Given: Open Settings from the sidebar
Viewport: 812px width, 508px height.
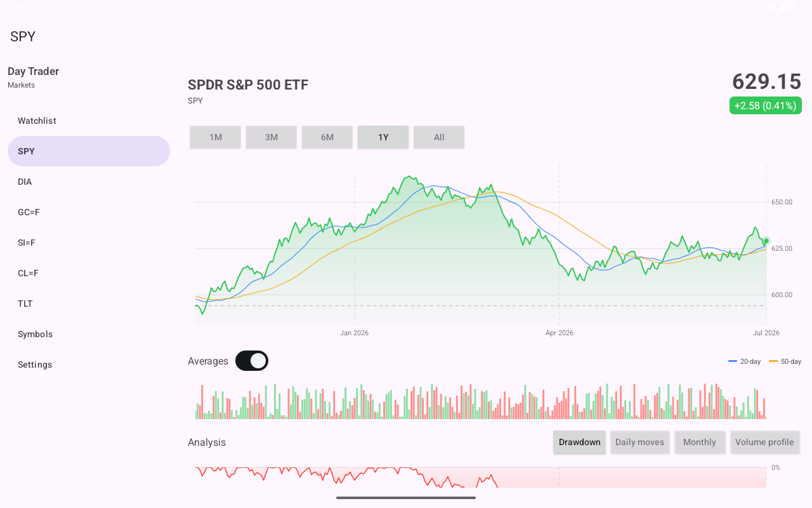Looking at the screenshot, I should 89,364.
